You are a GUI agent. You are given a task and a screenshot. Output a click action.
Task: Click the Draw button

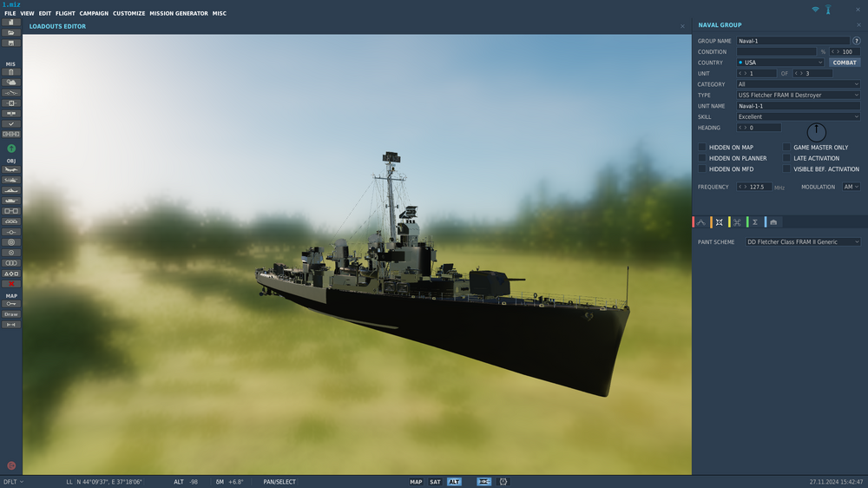(x=11, y=314)
